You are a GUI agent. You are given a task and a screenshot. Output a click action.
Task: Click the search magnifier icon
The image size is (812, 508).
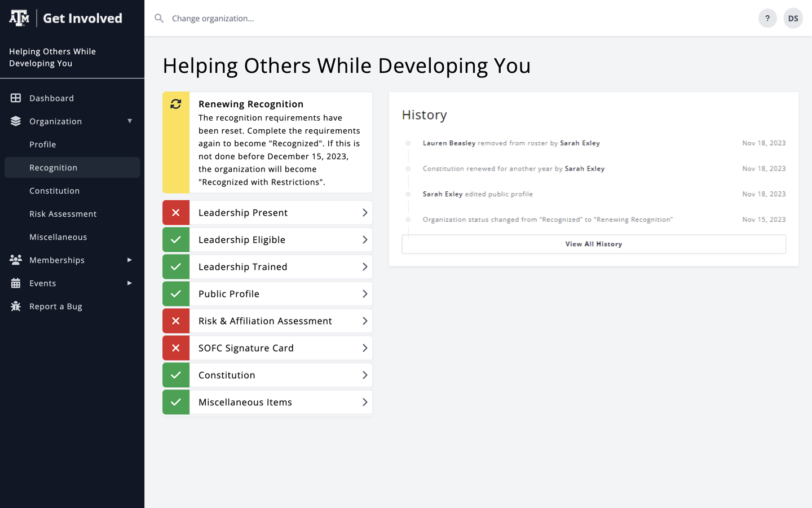pyautogui.click(x=159, y=19)
